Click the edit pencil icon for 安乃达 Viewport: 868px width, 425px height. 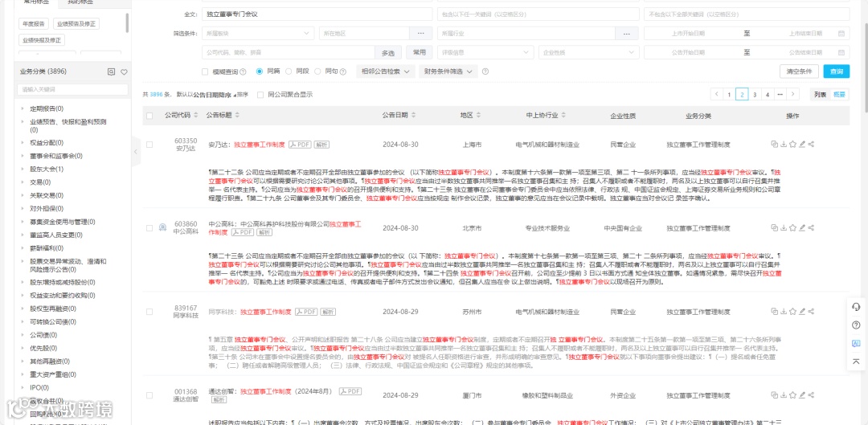pos(802,145)
